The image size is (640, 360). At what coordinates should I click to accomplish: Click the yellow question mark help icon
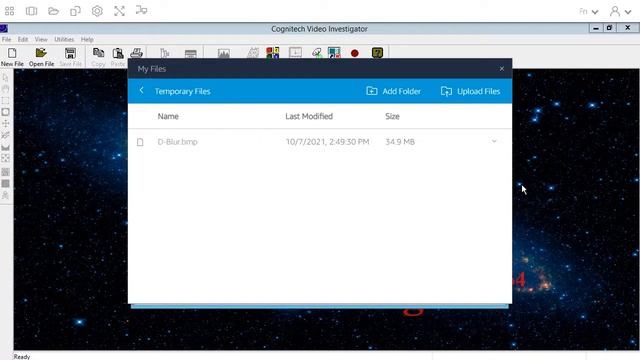(x=377, y=53)
